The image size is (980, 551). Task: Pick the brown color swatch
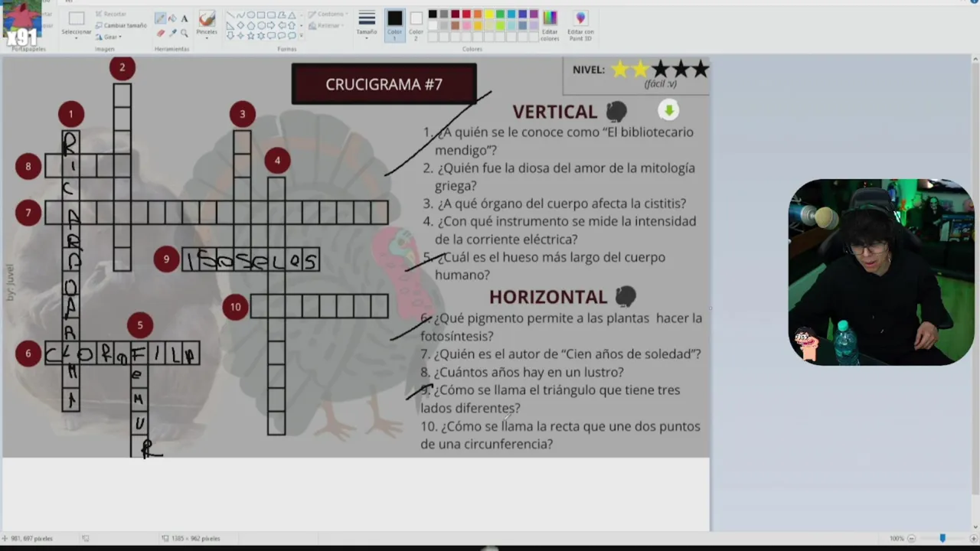[456, 25]
